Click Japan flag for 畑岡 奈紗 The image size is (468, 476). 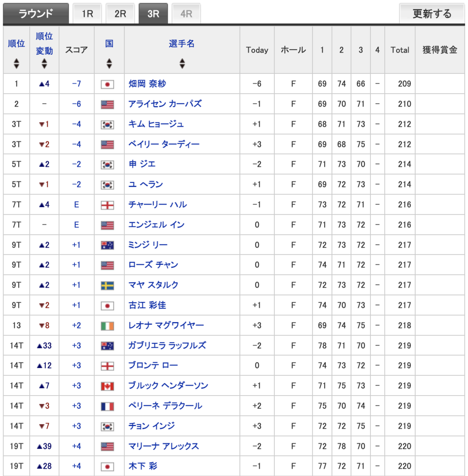107,84
